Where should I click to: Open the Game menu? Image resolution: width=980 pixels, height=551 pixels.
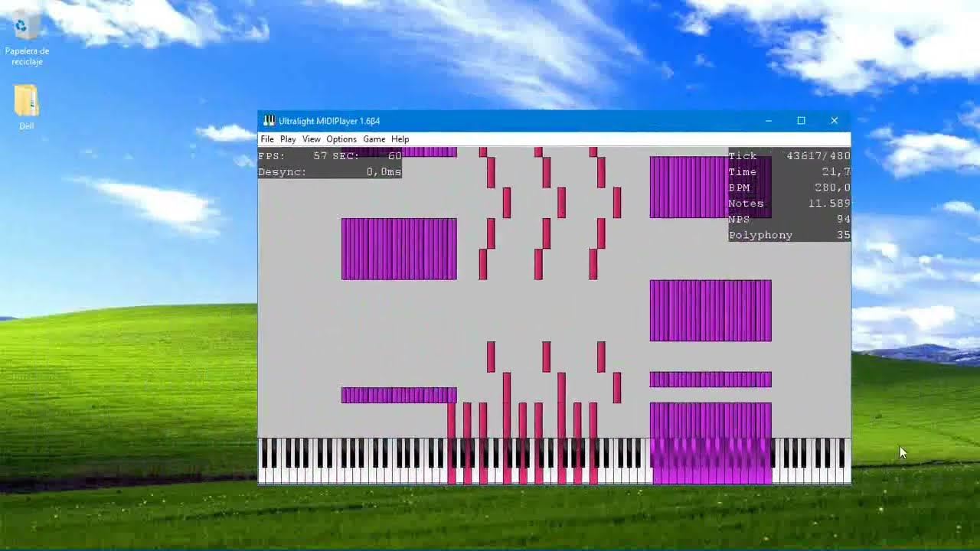pyautogui.click(x=374, y=139)
